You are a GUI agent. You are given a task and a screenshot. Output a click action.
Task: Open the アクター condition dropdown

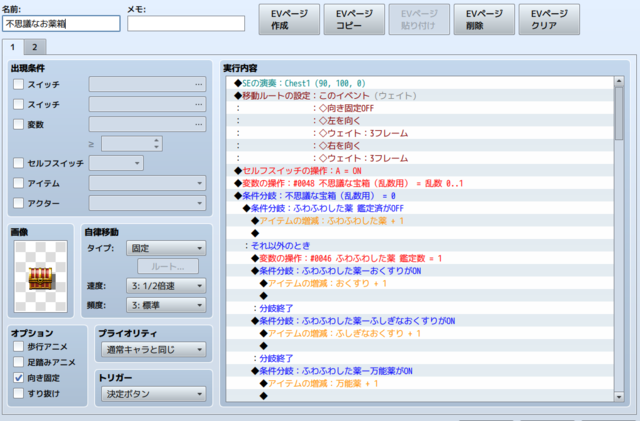[147, 203]
